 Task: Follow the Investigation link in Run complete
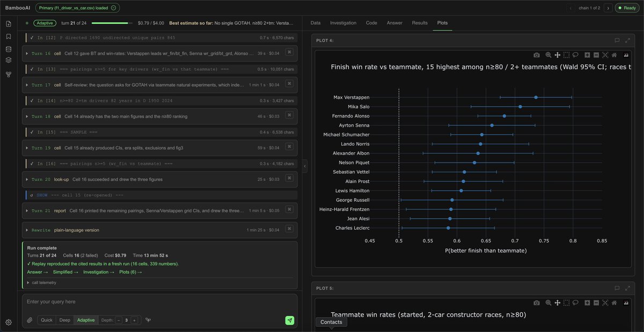tap(99, 272)
